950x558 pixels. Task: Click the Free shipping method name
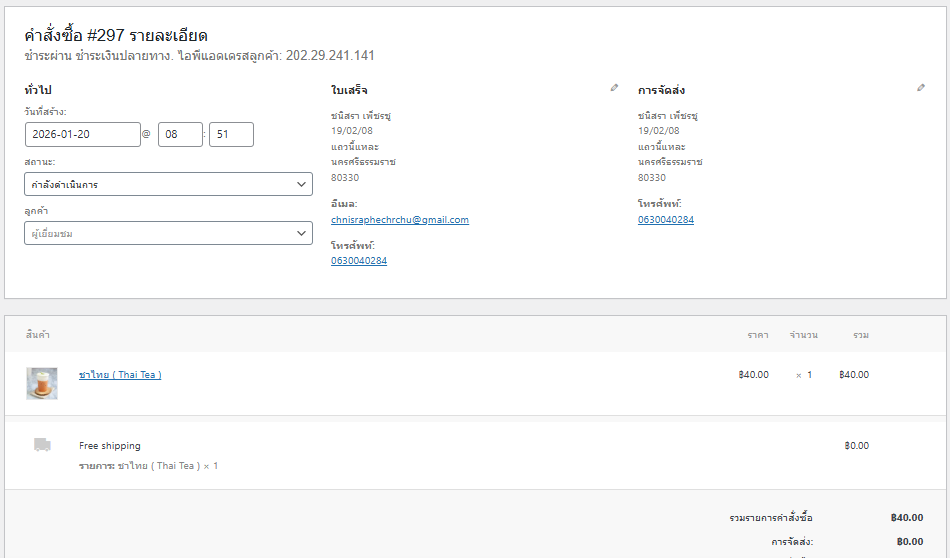[x=110, y=446]
